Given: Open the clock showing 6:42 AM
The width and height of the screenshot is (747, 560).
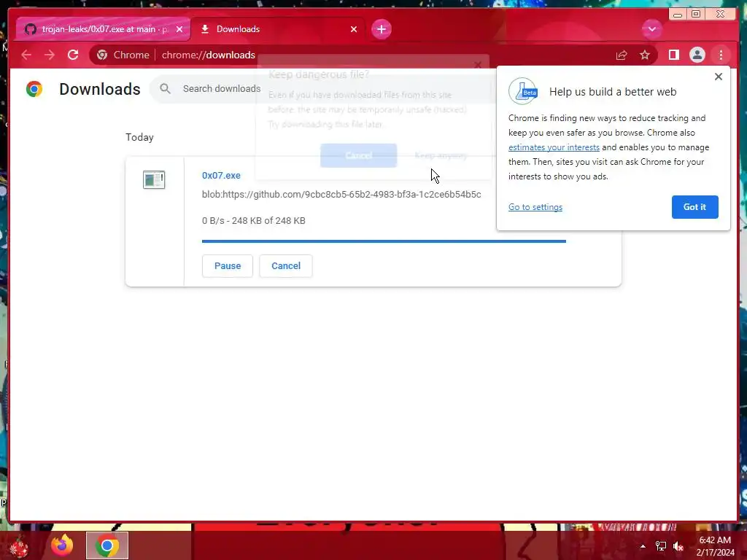Looking at the screenshot, I should point(715,546).
